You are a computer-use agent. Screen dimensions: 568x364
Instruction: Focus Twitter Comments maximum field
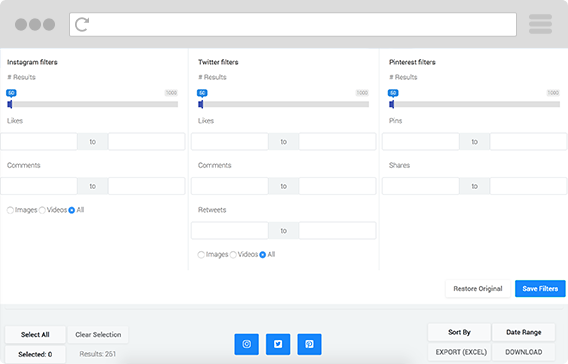pyautogui.click(x=338, y=186)
